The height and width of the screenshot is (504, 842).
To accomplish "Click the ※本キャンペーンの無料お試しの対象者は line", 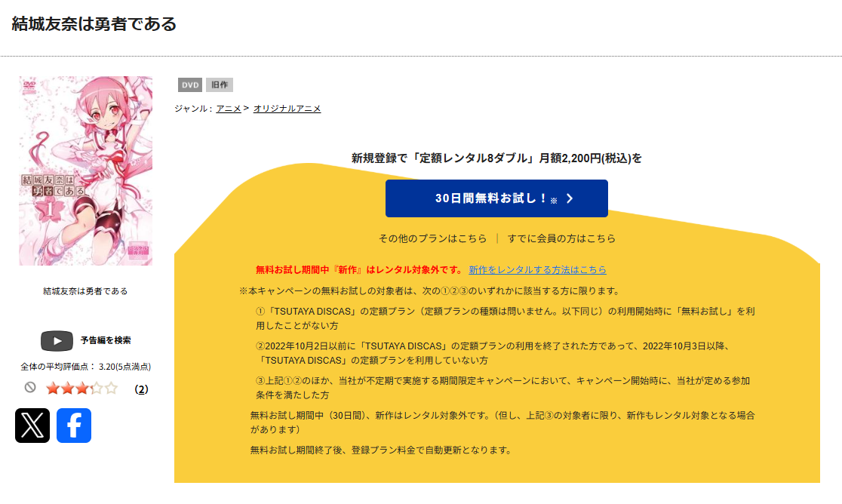I will coord(431,291).
